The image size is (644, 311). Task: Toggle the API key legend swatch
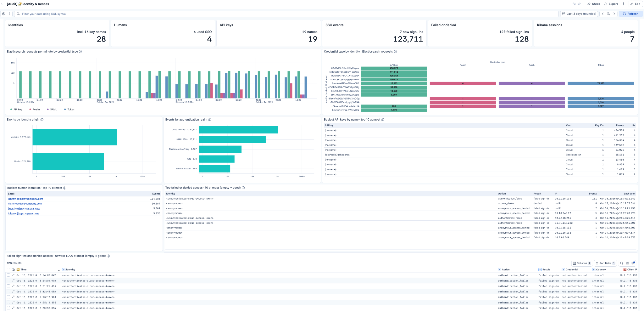pos(11,110)
